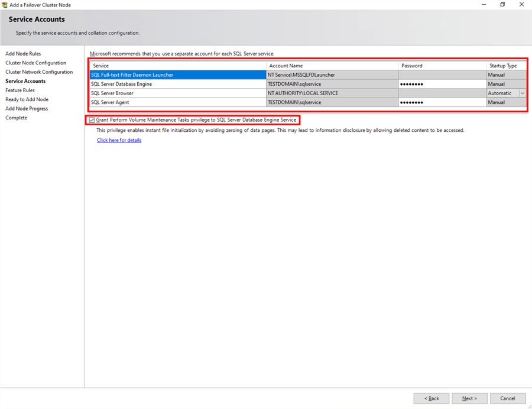
Task: Click TESTDOMAIN\sqlservice account for SQL Server Agent
Action: pyautogui.click(x=332, y=102)
